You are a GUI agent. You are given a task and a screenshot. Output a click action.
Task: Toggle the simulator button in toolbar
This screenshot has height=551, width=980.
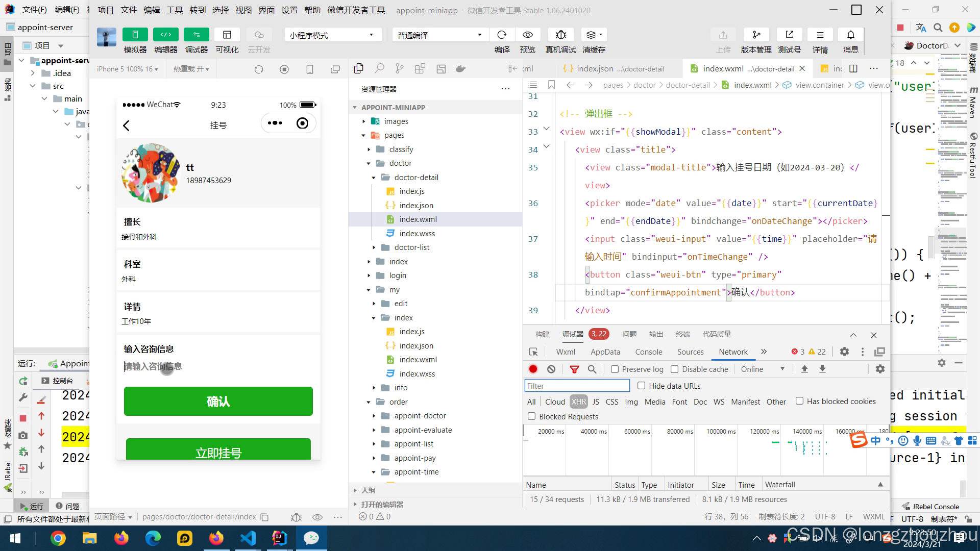tap(135, 35)
